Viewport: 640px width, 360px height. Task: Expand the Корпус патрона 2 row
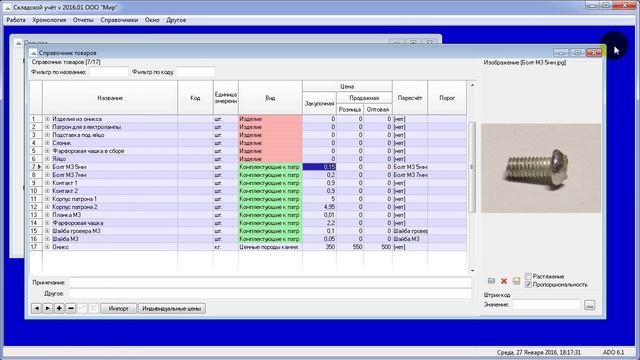point(47,207)
